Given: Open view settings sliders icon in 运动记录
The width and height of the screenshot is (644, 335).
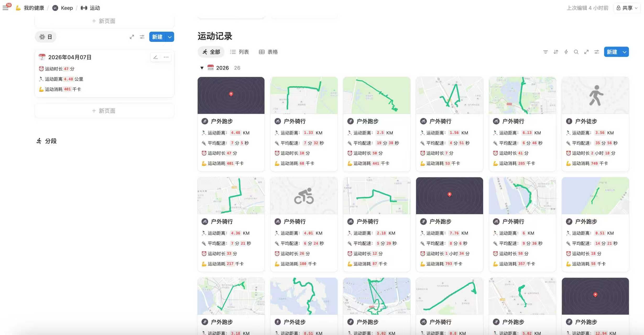Looking at the screenshot, I should (x=597, y=52).
